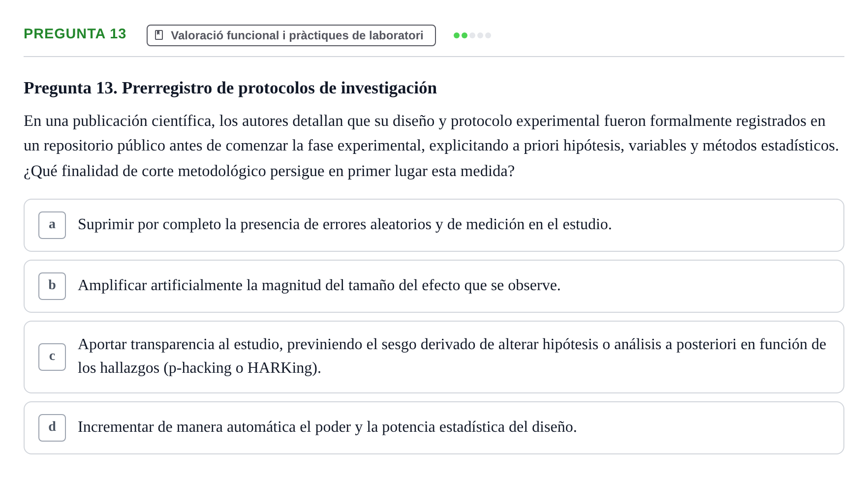Choose answer 'Incrementar de manera automática el poder'
The image size is (868, 478).
(x=434, y=428)
